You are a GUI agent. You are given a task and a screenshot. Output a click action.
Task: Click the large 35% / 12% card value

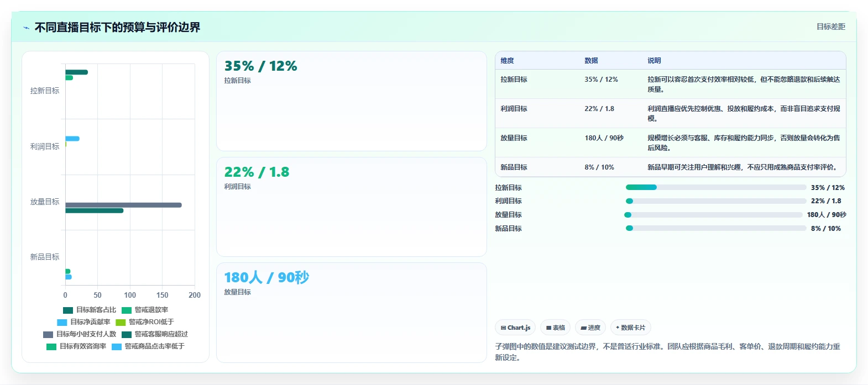point(260,66)
